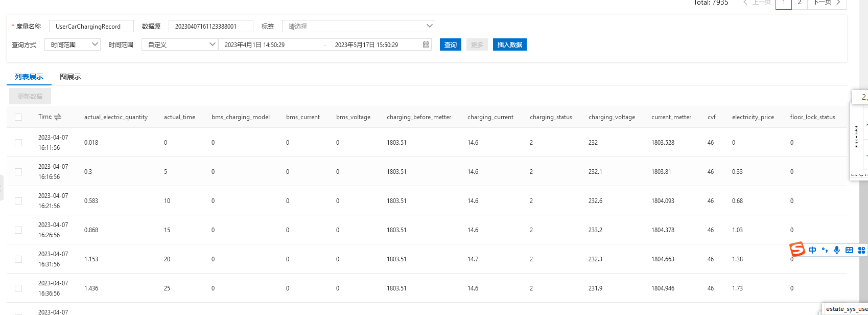
Task: Click the actual_time column header
Action: pos(179,117)
